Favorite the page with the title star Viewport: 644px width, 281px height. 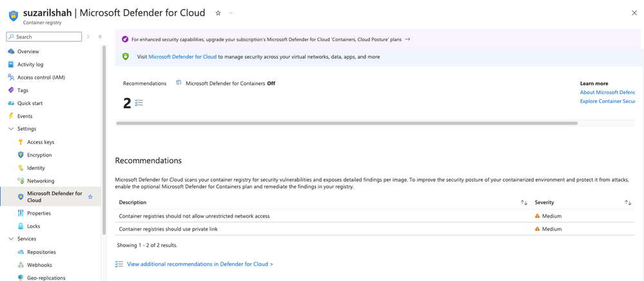(218, 13)
